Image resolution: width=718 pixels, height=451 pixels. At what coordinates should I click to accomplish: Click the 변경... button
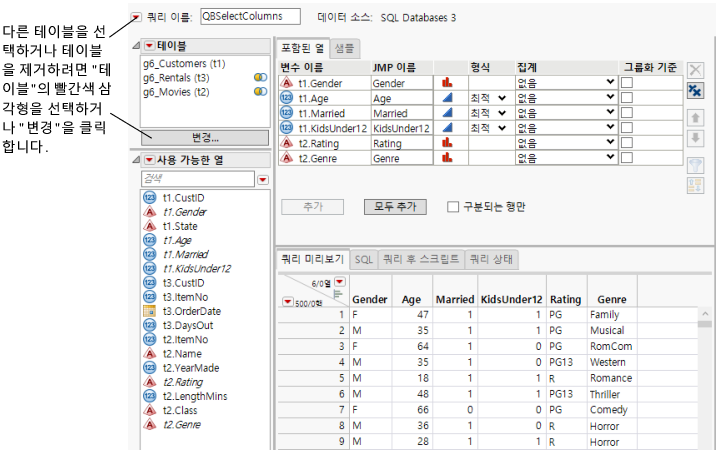pos(205,137)
